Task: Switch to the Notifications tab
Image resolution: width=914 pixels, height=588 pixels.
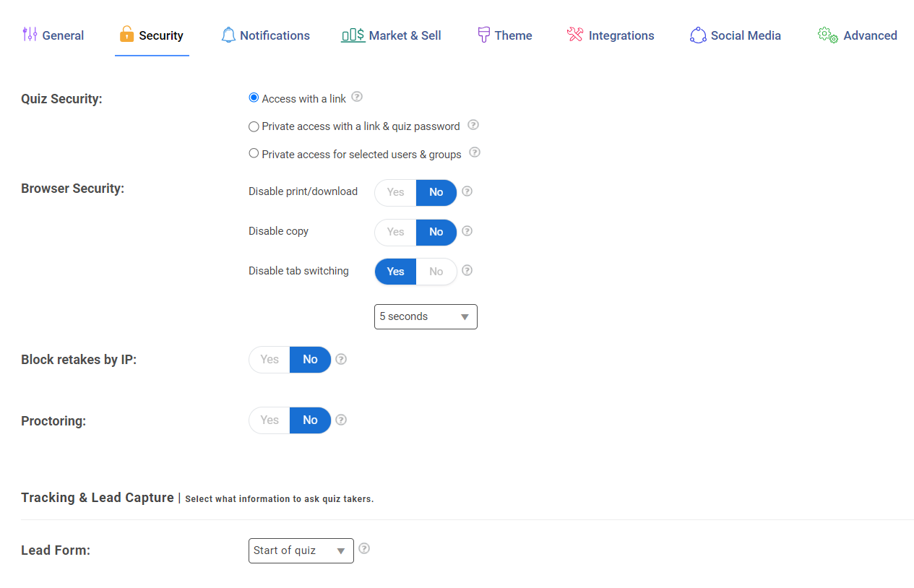Action: [x=265, y=35]
